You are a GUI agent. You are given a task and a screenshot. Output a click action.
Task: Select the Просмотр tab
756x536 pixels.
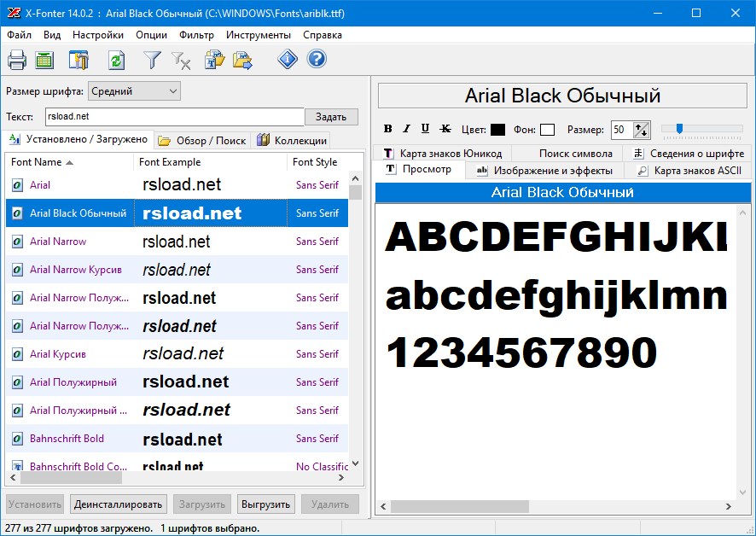pyautogui.click(x=419, y=169)
